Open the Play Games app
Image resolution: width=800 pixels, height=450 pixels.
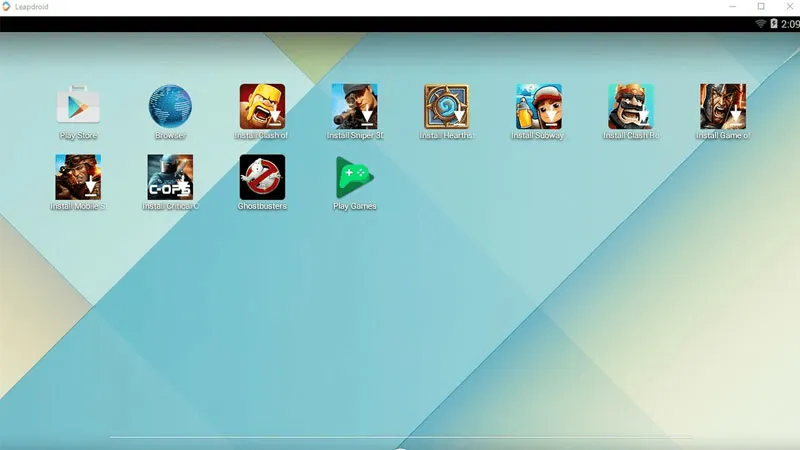point(355,177)
